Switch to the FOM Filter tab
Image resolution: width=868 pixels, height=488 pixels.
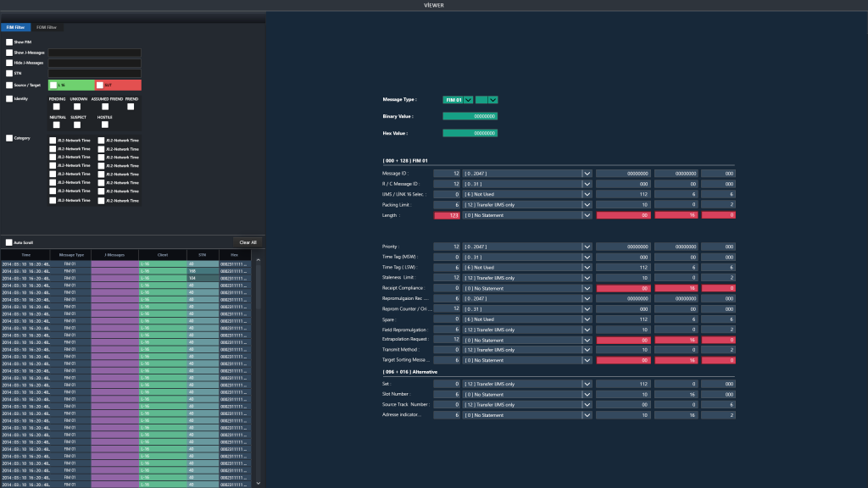click(47, 27)
